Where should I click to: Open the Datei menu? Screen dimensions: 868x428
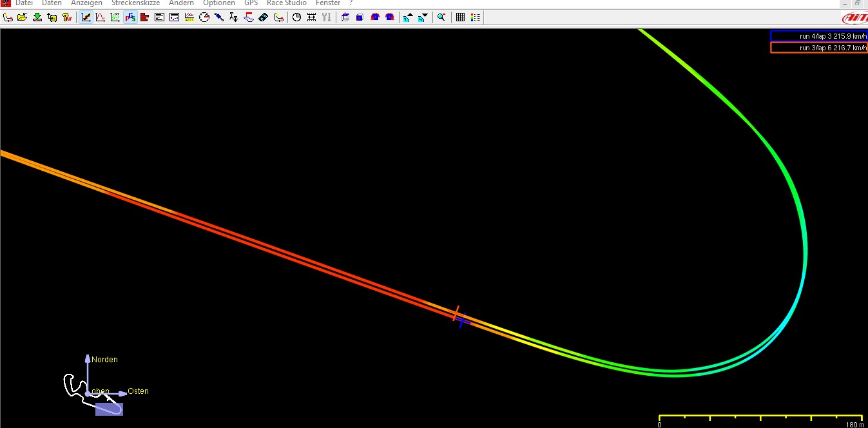[x=24, y=3]
